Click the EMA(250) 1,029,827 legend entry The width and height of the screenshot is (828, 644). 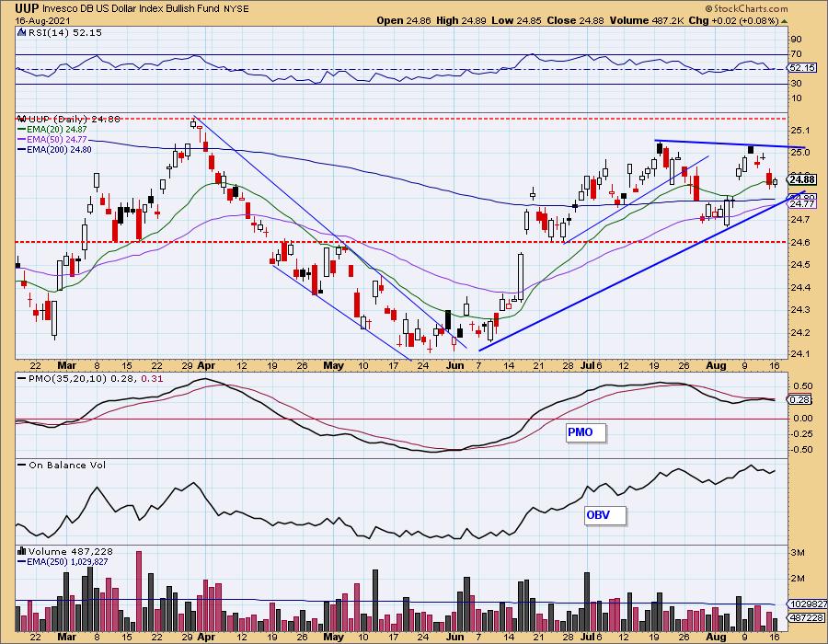pos(63,561)
